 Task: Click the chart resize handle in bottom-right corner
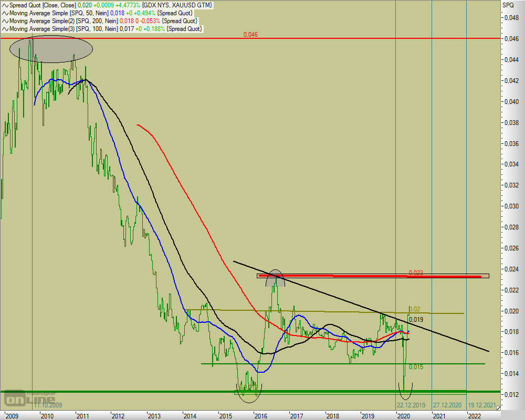pyautogui.click(x=498, y=406)
